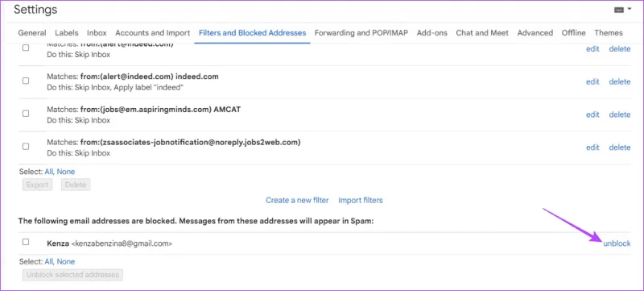
Task: Click the Export filters button
Action: [x=37, y=185]
